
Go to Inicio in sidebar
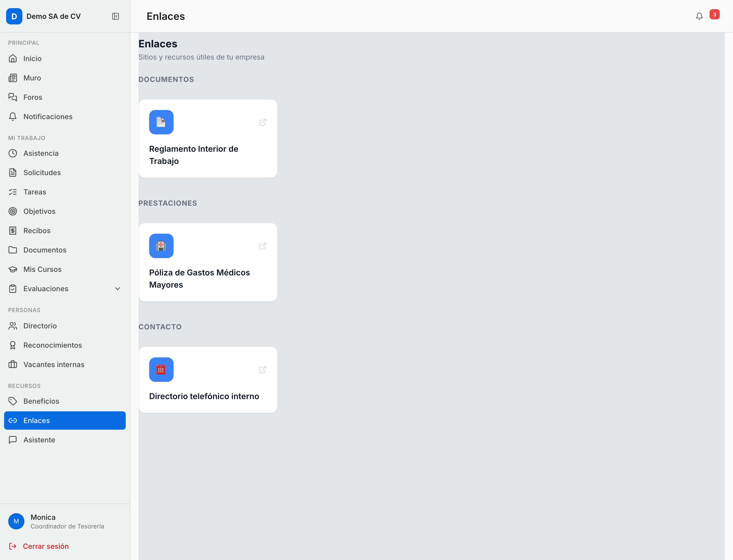tap(65, 59)
